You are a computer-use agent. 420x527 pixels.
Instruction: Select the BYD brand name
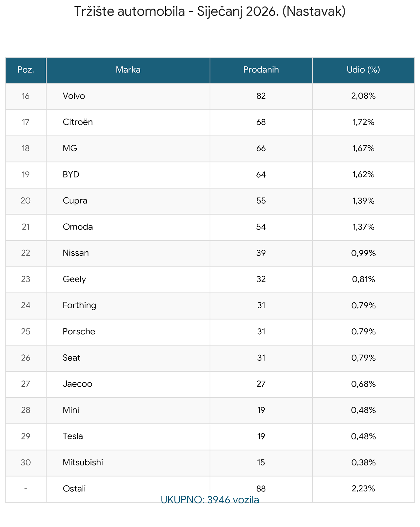click(x=71, y=175)
